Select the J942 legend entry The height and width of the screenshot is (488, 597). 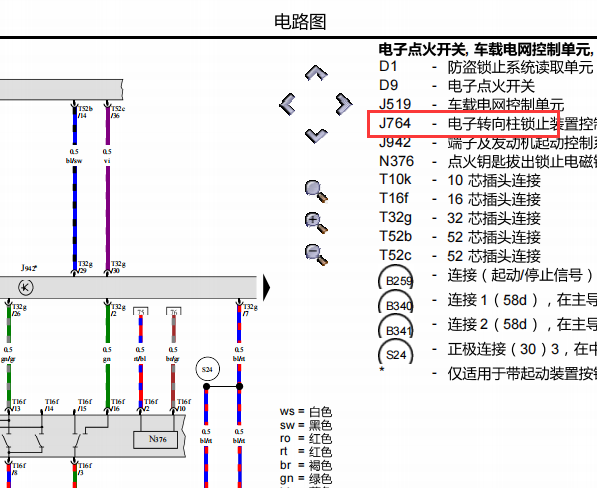coord(488,142)
